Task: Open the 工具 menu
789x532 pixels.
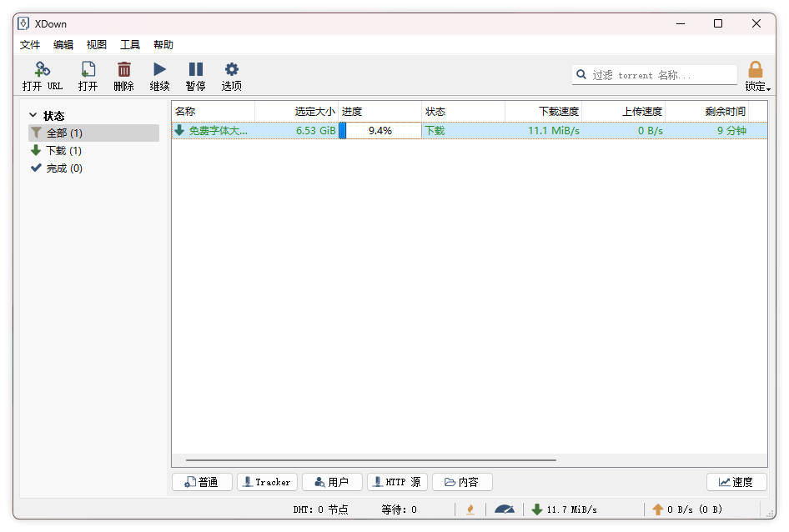Action: (130, 45)
